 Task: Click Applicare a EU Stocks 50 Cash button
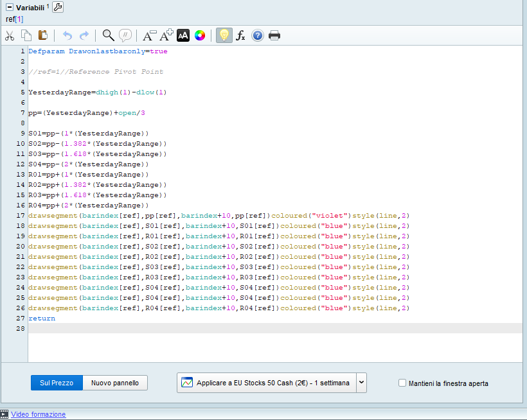click(266, 383)
